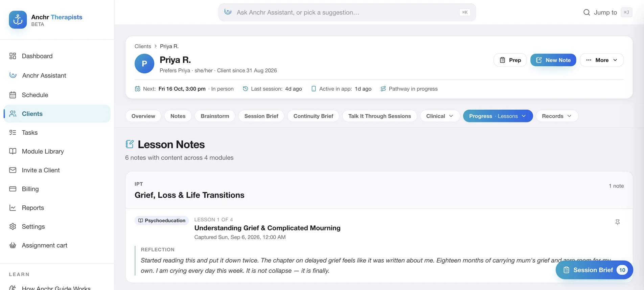Click the Dashboard grid icon
The image size is (644, 290).
pos(13,56)
